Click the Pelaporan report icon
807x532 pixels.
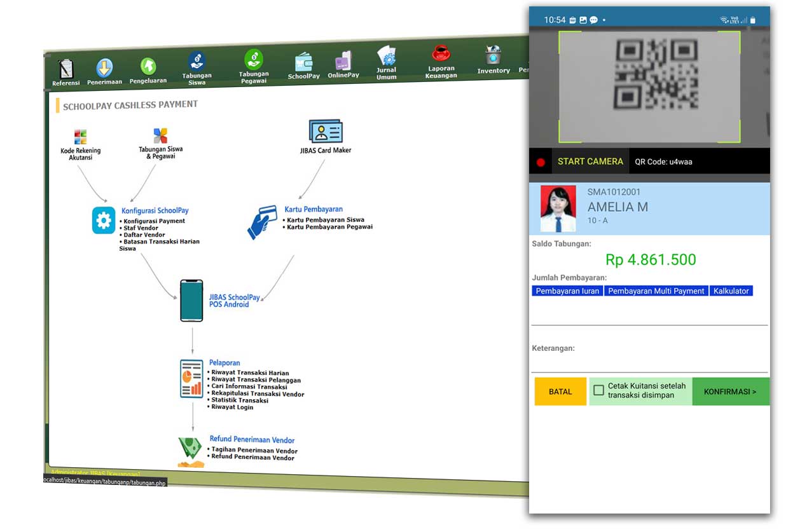point(191,379)
